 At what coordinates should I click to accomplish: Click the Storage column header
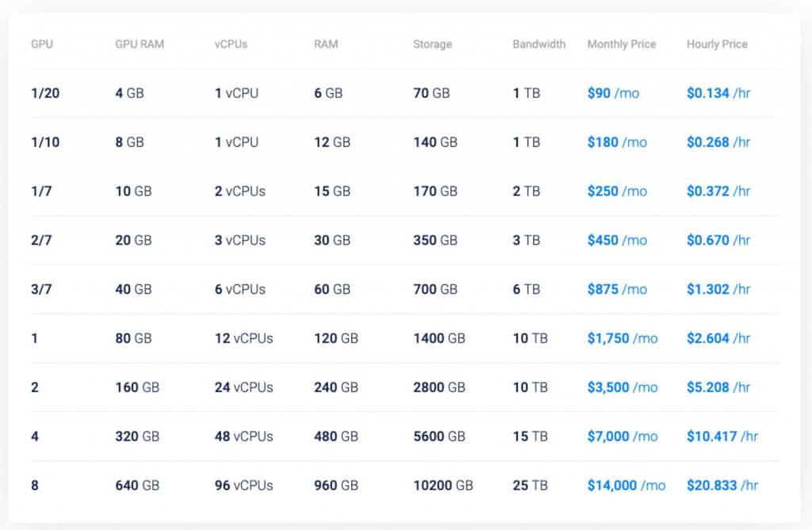coord(433,44)
